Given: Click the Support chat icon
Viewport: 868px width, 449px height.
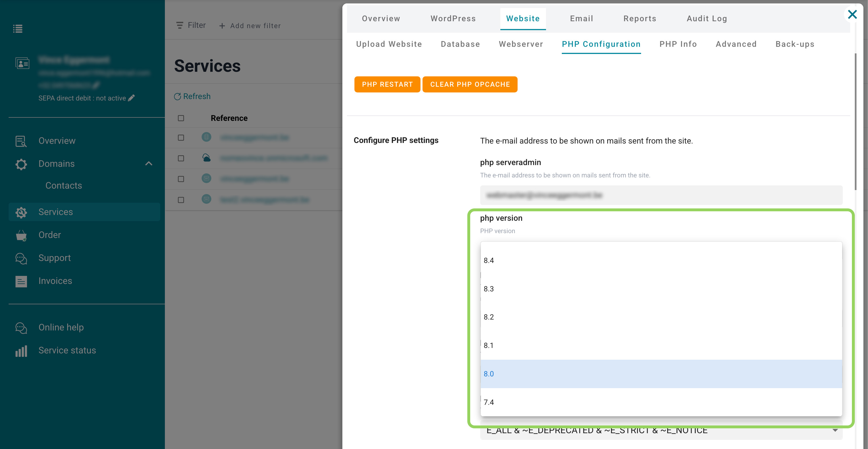Looking at the screenshot, I should [21, 258].
